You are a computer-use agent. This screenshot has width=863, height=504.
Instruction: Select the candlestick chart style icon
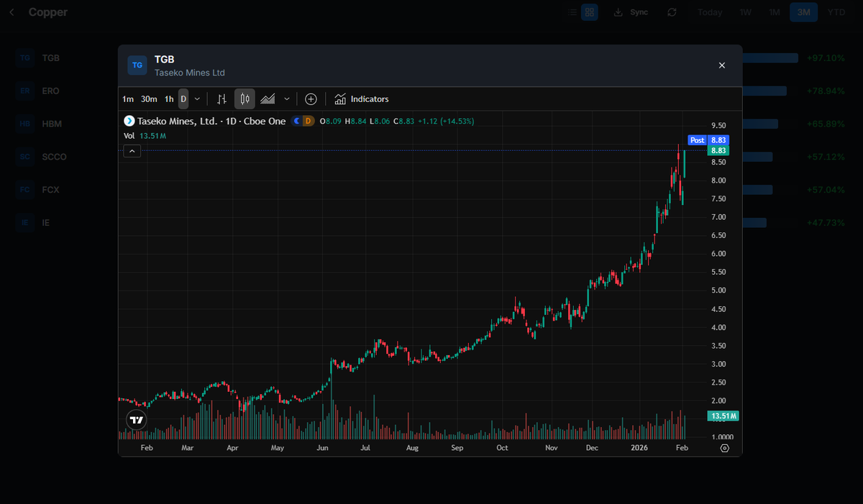point(245,99)
